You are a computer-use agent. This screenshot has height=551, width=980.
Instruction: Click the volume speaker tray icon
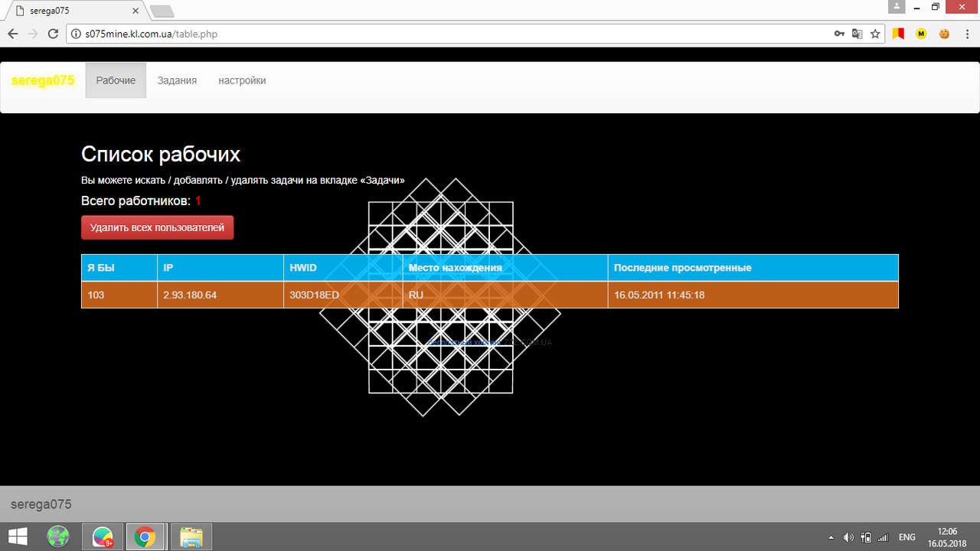point(848,537)
